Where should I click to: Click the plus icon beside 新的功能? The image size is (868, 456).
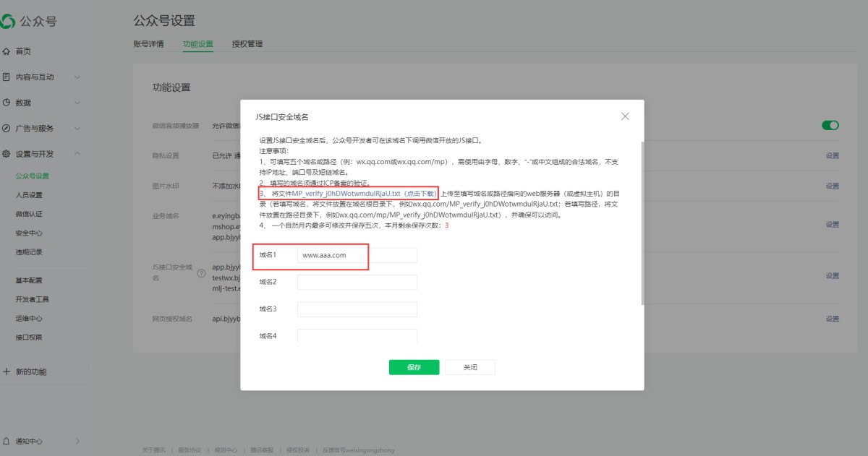tap(7, 371)
